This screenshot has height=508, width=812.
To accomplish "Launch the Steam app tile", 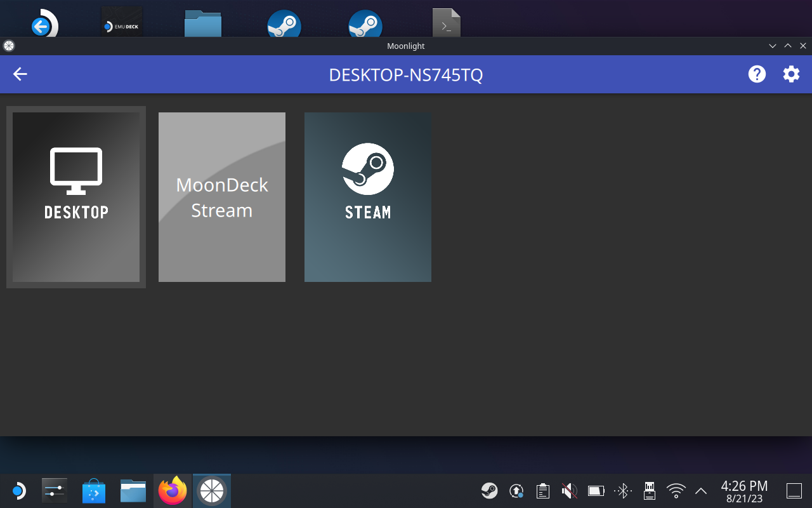I will click(368, 197).
